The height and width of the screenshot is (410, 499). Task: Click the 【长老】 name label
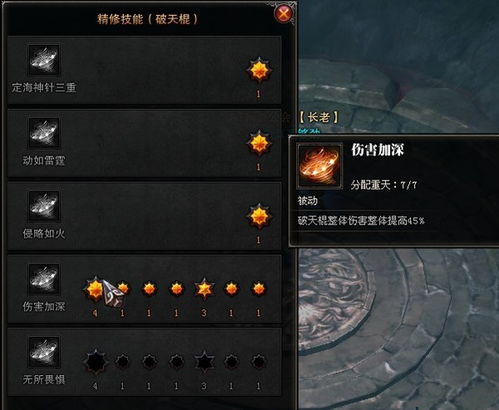[x=318, y=117]
